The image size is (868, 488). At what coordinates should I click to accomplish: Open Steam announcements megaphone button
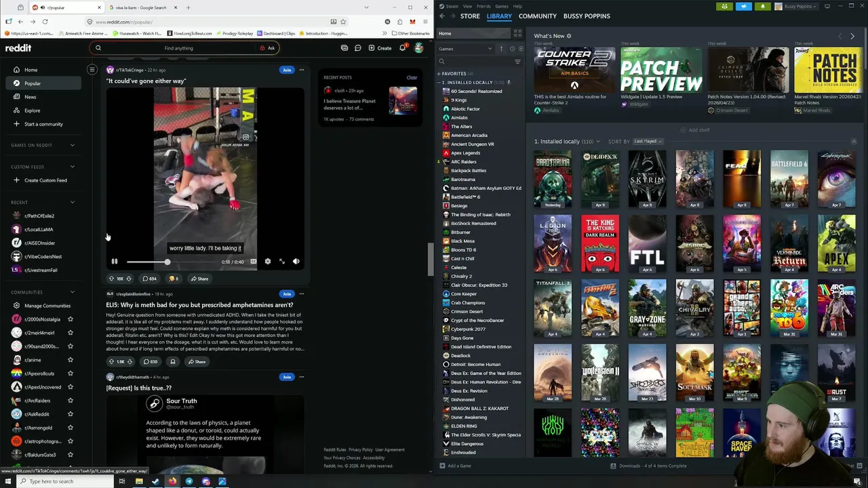(744, 6)
